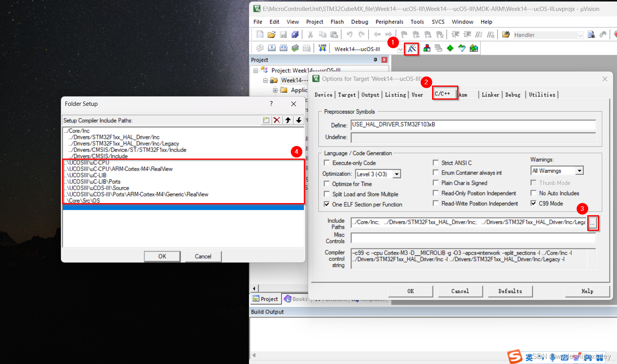
Task: Switch to the Utilities tab
Action: click(x=542, y=95)
